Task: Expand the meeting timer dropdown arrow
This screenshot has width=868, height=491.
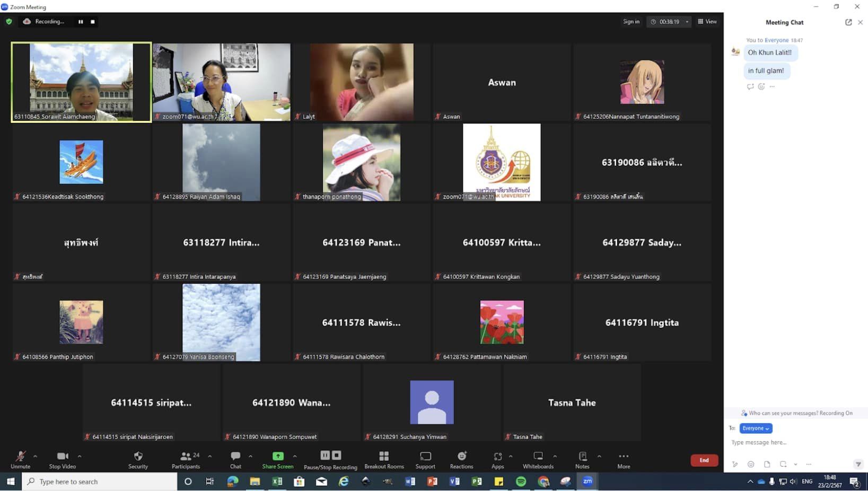Action: tap(687, 22)
